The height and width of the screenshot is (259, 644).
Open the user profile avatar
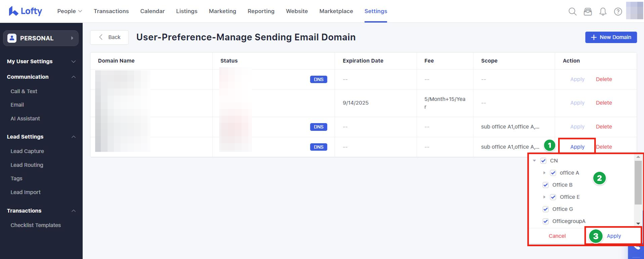click(634, 11)
